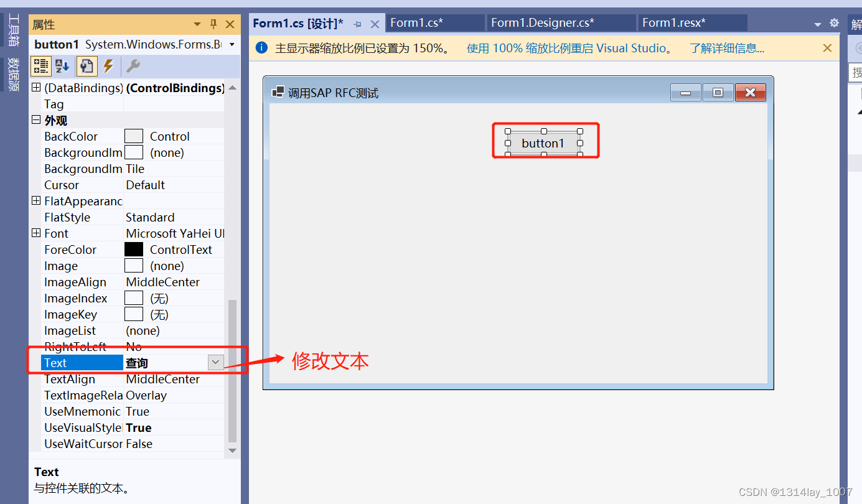Open the button1 object selector dropdown
This screenshot has width=862, height=504.
click(x=232, y=45)
